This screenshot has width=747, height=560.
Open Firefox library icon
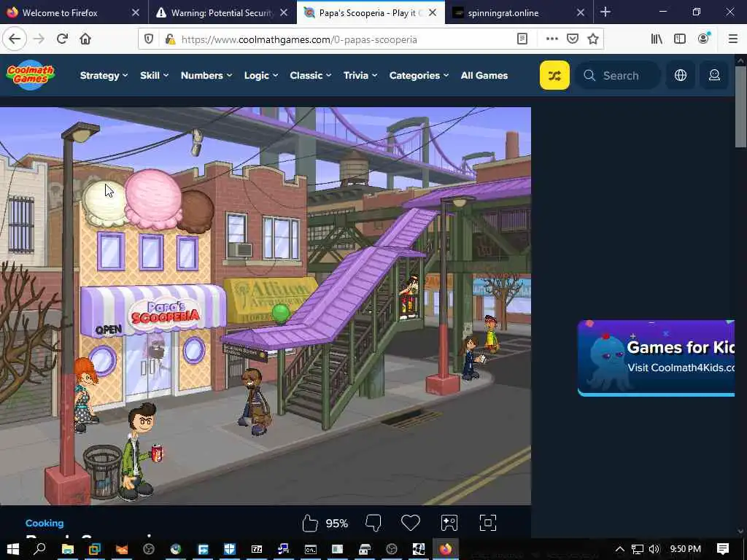(x=657, y=39)
